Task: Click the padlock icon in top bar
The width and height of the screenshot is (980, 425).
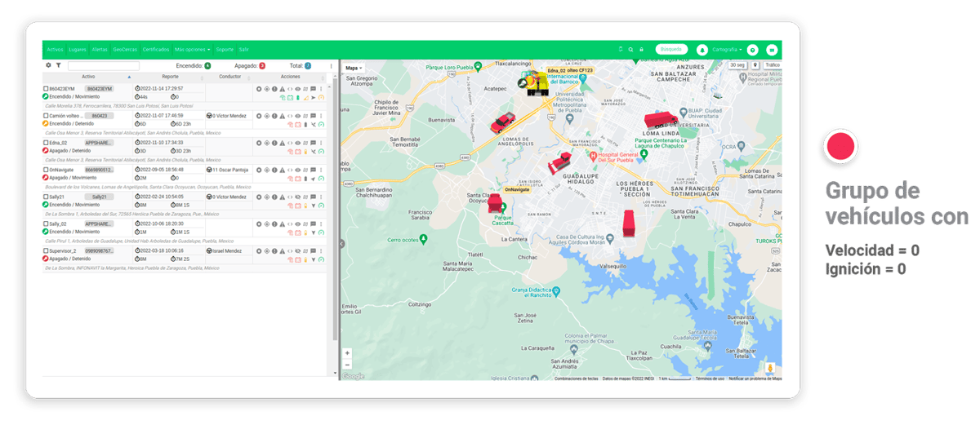Action: tap(641, 50)
